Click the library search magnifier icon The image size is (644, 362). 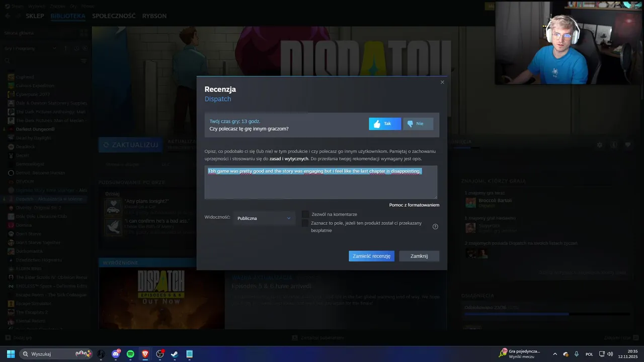click(8, 61)
